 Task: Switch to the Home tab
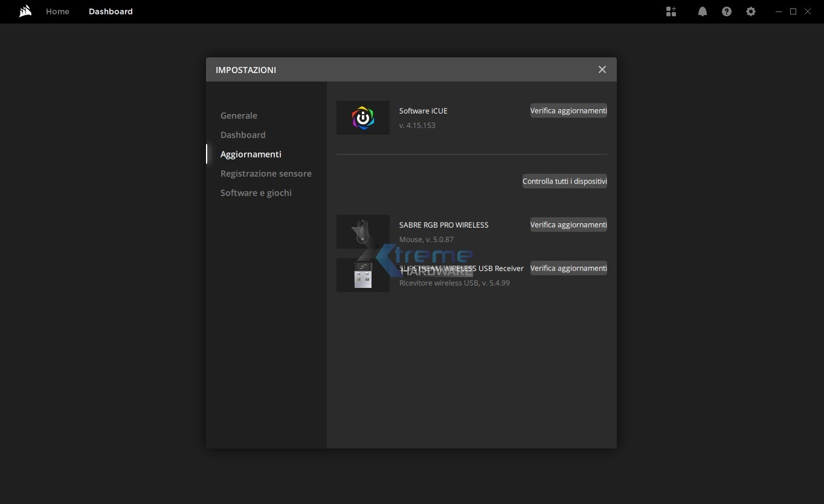click(x=57, y=11)
